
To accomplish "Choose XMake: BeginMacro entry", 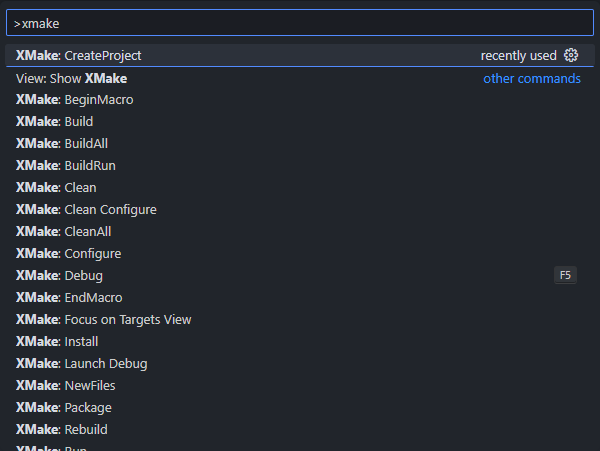I will pos(75,100).
